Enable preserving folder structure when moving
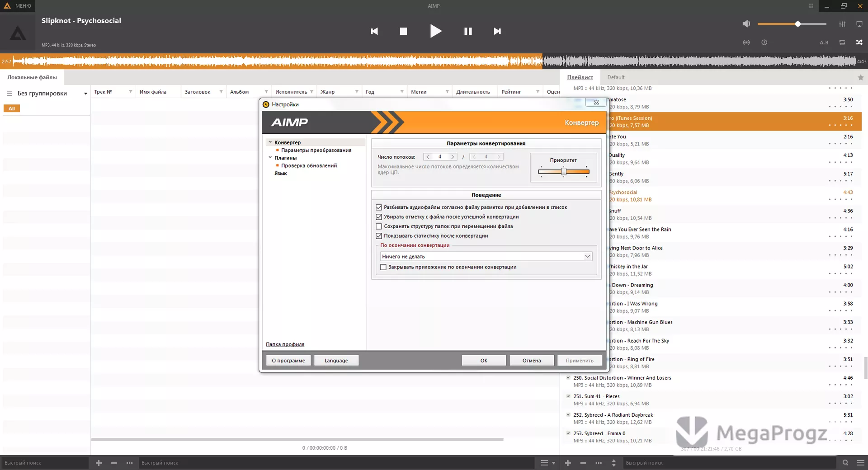The image size is (868, 470). (379, 226)
